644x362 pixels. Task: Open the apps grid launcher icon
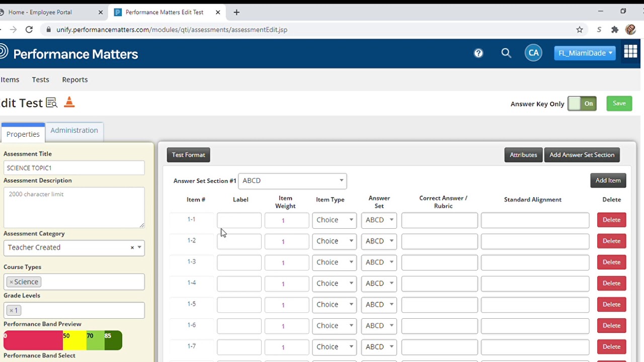(630, 51)
